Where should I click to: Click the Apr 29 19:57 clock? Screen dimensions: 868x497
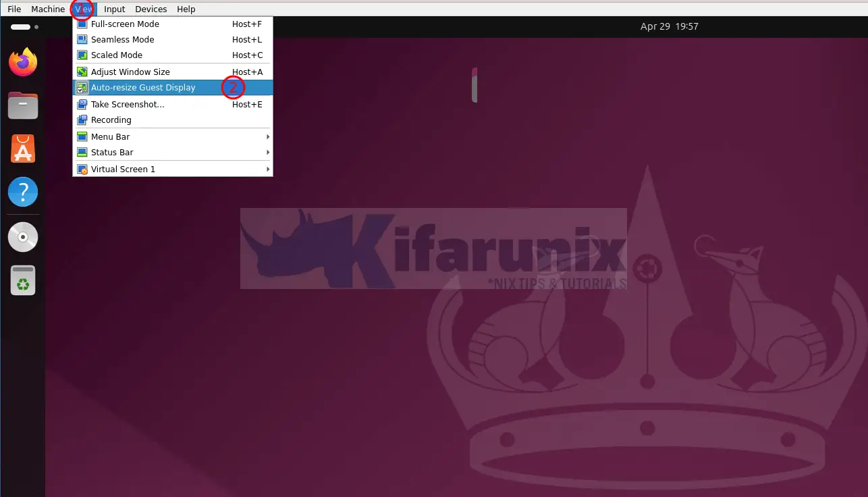tap(669, 26)
